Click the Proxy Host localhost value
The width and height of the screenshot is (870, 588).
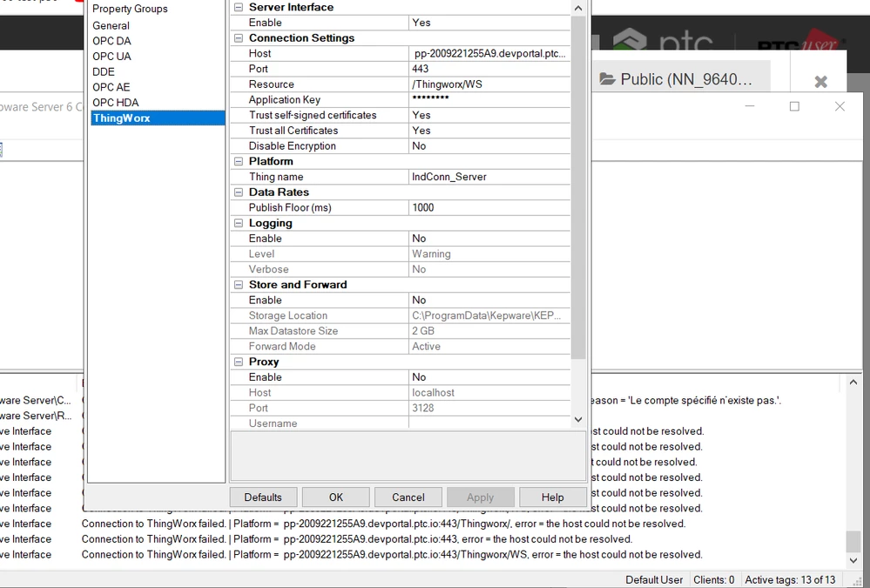point(489,393)
